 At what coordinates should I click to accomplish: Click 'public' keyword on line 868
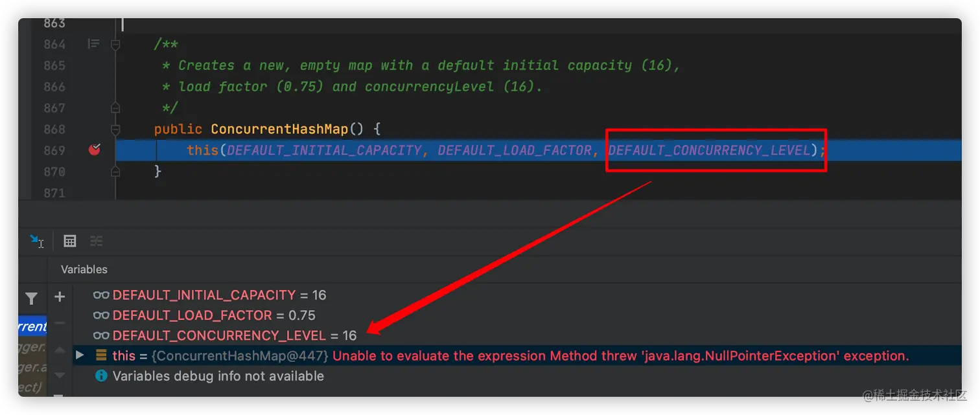178,129
